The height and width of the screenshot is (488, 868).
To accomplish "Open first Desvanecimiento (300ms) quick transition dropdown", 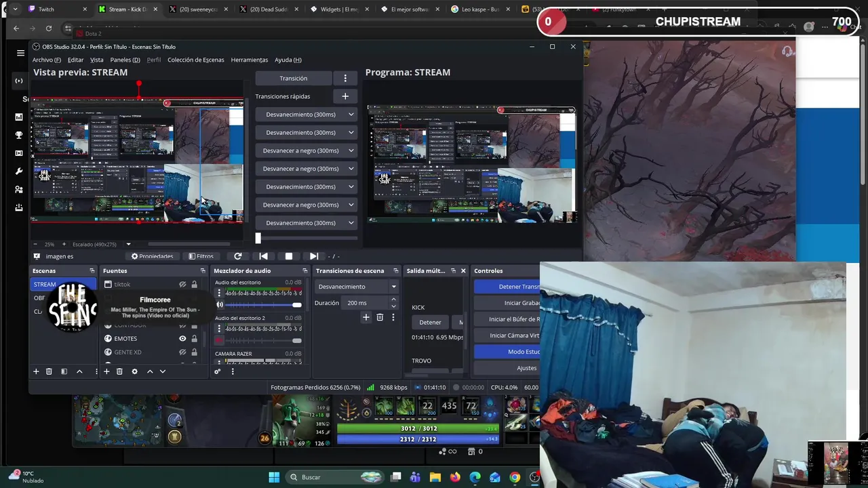I will click(x=307, y=115).
